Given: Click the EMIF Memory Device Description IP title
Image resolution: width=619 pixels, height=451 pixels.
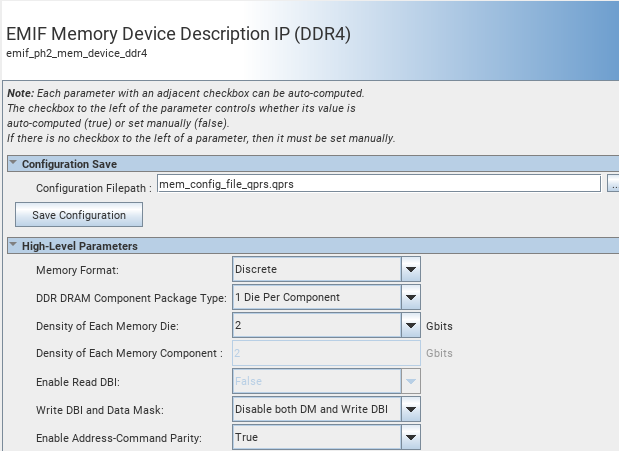Looking at the screenshot, I should point(179,33).
